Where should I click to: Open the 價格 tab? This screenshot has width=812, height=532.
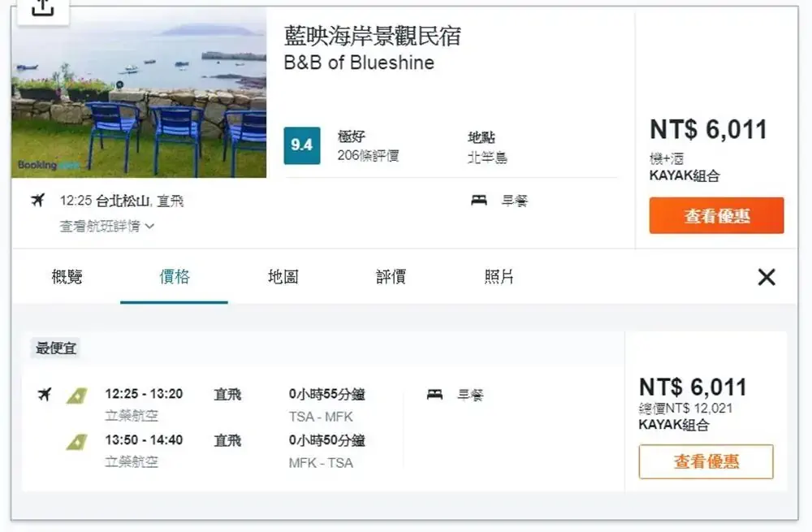click(173, 277)
